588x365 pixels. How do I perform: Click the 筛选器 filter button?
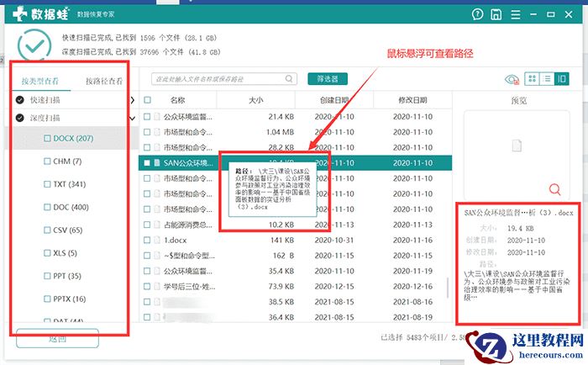[328, 79]
